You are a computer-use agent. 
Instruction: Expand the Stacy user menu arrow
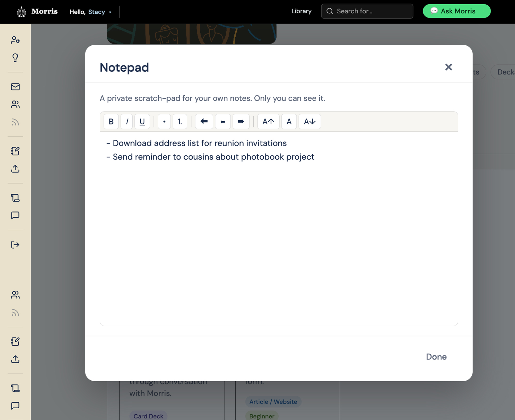[110, 12]
